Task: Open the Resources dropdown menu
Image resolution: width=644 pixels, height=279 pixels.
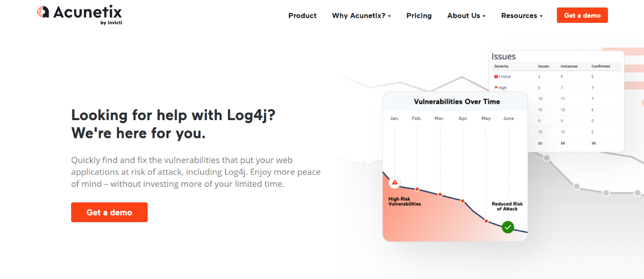Action: pos(522,15)
